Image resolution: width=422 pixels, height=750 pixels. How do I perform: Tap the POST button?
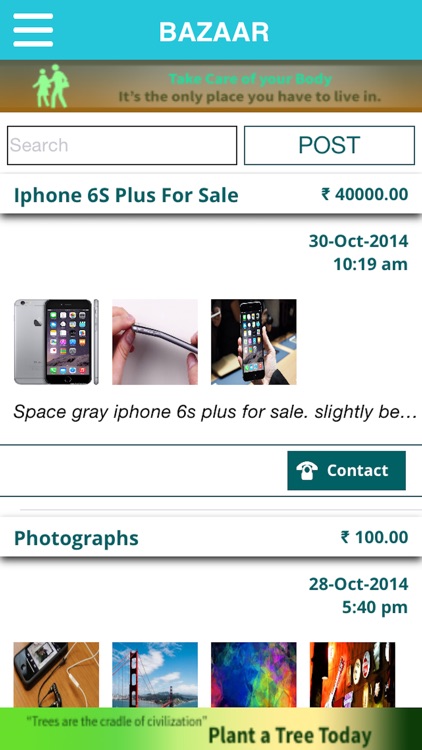point(329,145)
